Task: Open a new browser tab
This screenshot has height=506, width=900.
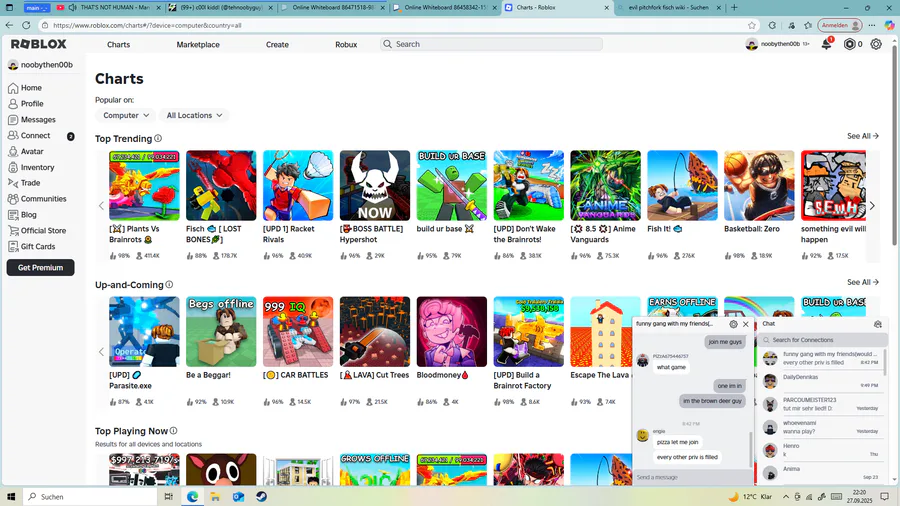Action: coord(734,7)
